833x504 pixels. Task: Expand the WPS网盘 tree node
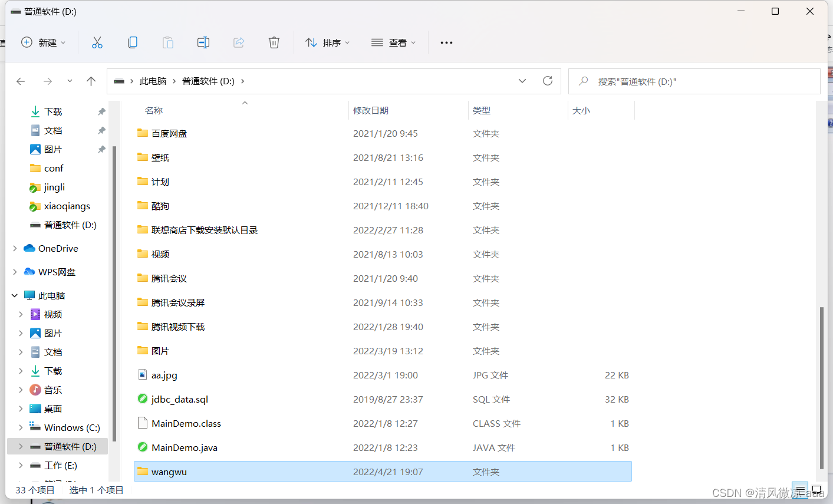(x=15, y=272)
